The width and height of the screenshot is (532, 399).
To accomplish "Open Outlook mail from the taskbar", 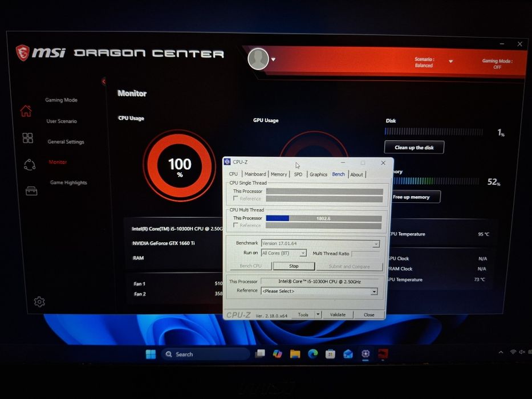I will click(348, 354).
